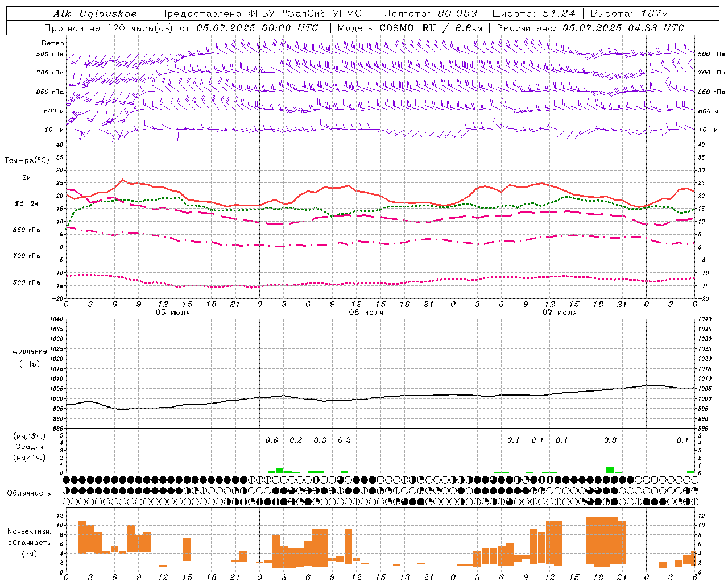
Task: Click the "Ветер" wind panel label
Action: click(x=53, y=43)
